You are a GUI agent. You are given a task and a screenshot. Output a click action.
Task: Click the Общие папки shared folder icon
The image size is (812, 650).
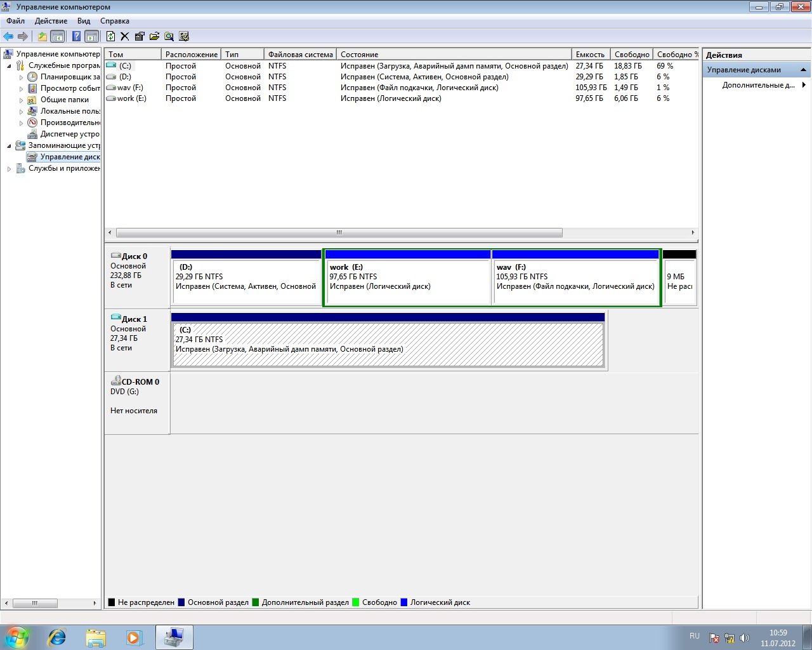point(32,100)
